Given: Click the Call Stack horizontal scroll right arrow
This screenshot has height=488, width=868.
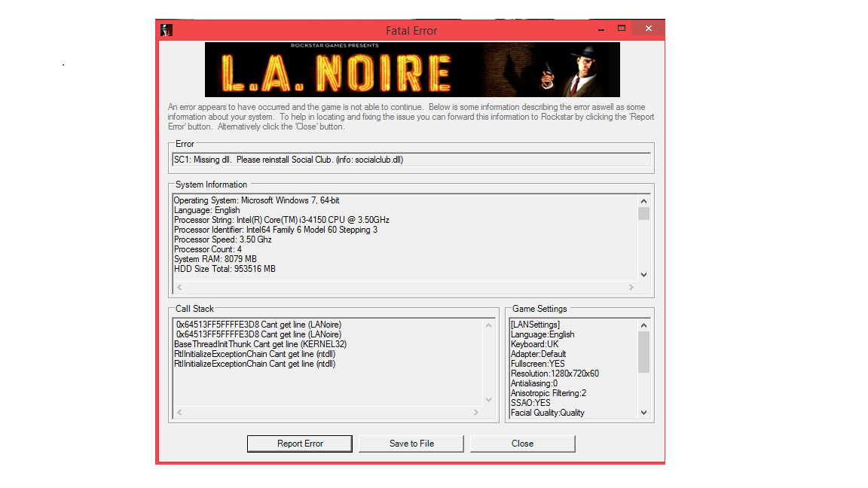Looking at the screenshot, I should pos(476,413).
